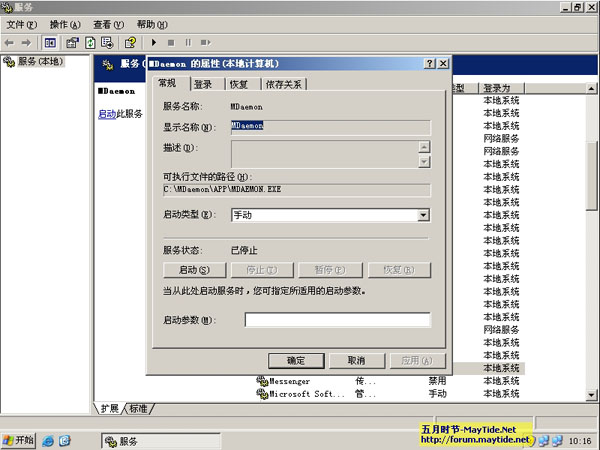The image size is (600, 450).
Task: Click the Export List toolbar icon
Action: click(x=106, y=43)
